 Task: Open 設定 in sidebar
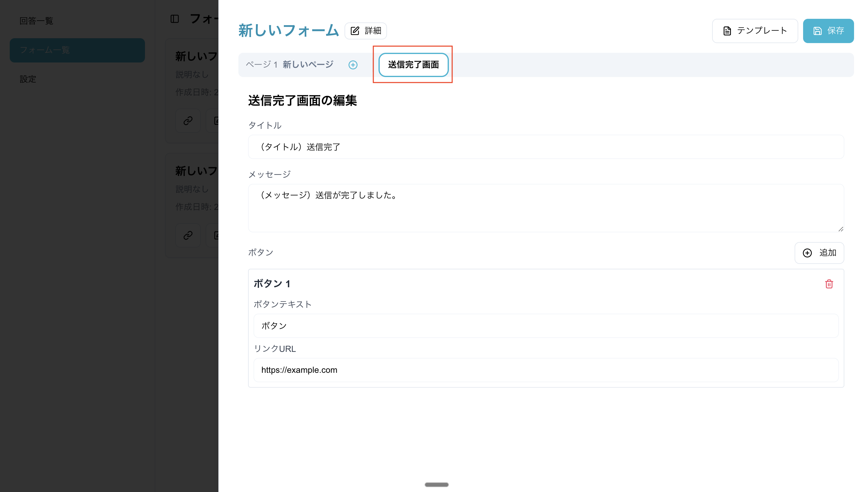(28, 79)
